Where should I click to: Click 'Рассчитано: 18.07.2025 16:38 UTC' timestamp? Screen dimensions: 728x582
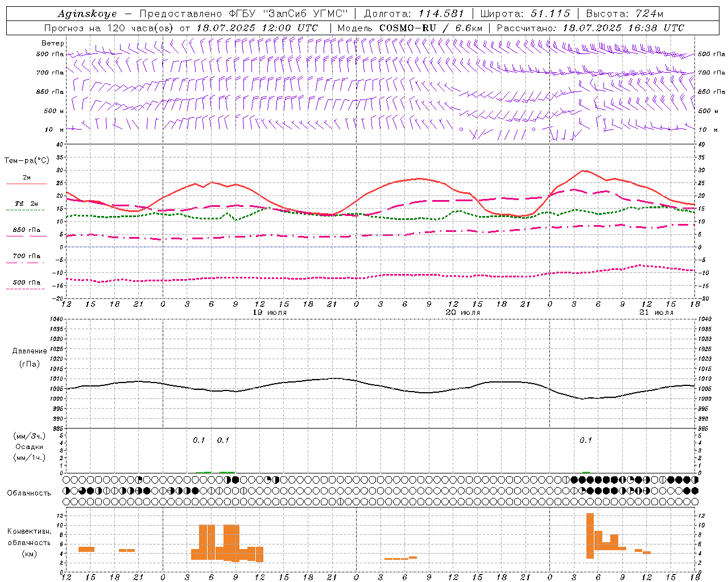(x=590, y=28)
